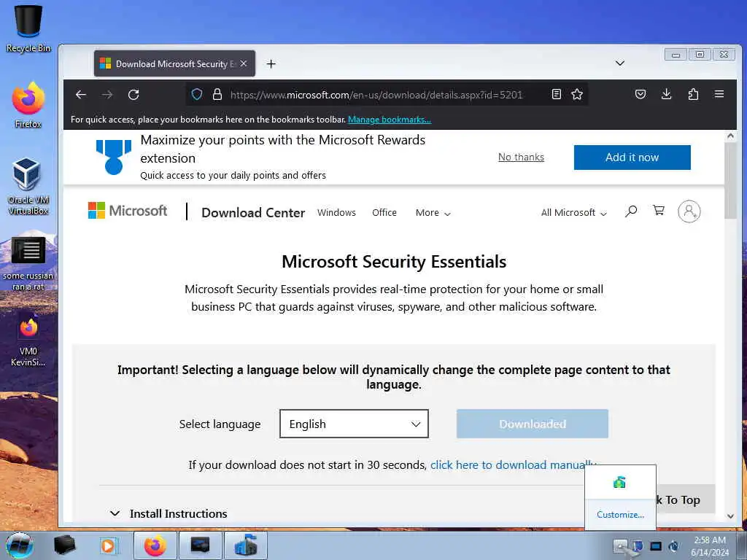Open the tracking protection shield icon
The image size is (747, 560).
click(197, 94)
